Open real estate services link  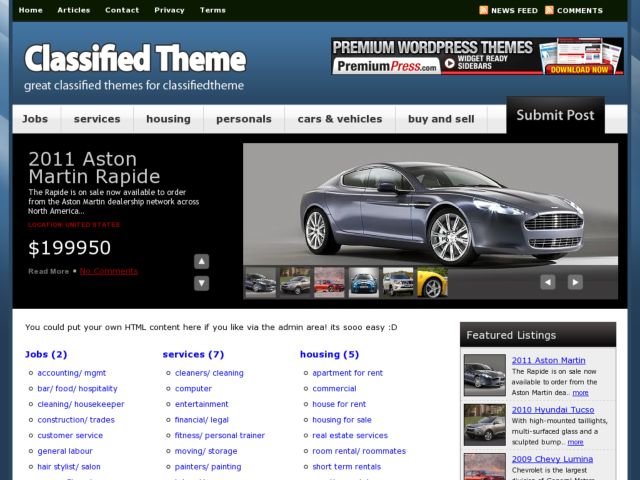(x=350, y=436)
